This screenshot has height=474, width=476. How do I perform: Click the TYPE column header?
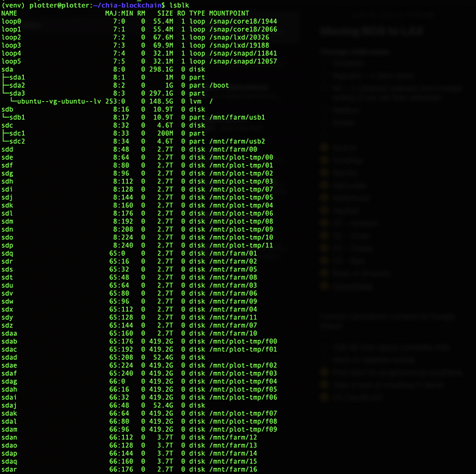pos(197,14)
